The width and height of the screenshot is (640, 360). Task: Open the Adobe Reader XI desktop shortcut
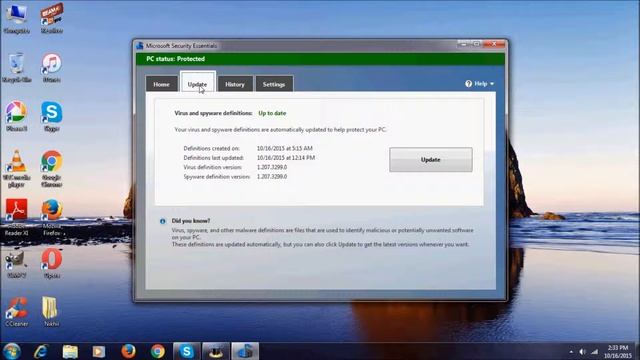coord(16,217)
